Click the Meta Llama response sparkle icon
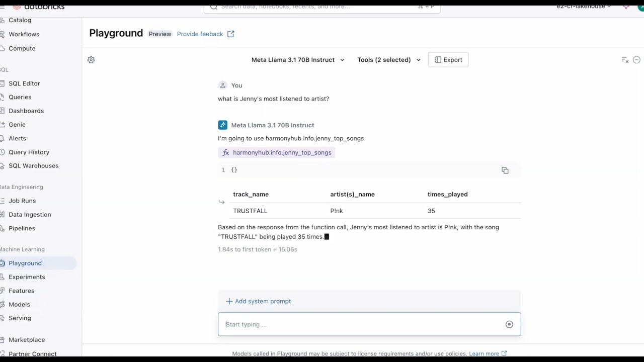Image resolution: width=644 pixels, height=362 pixels. point(222,125)
